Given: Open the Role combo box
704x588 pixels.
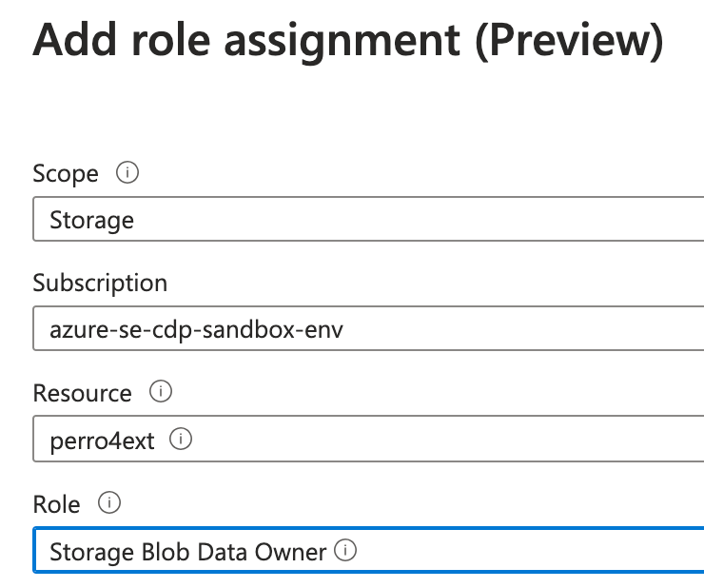Looking at the screenshot, I should coord(368,550).
